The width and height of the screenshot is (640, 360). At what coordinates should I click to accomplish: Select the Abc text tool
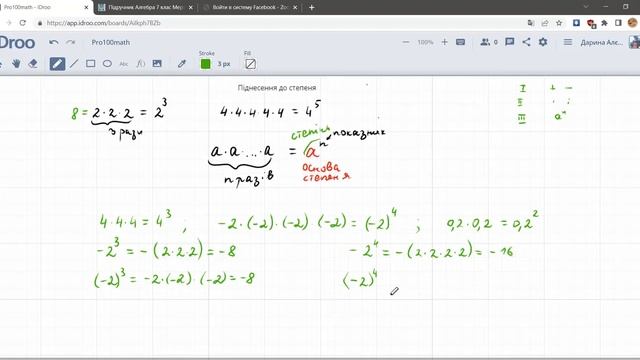[x=124, y=64]
